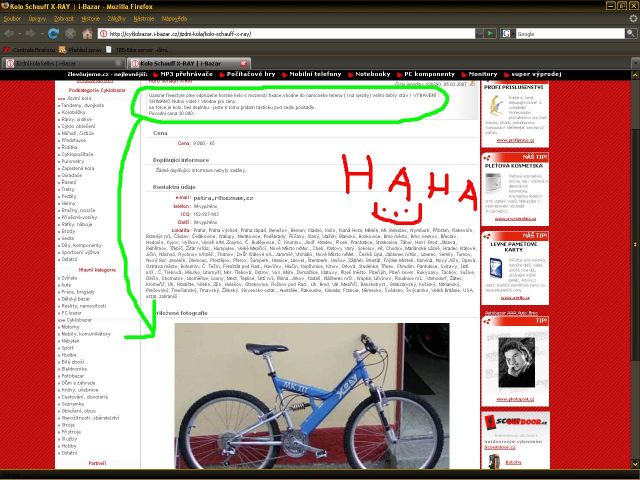Viewport: 640px width, 480px height.
Task: Open the Záložky menu
Action: coord(116,19)
